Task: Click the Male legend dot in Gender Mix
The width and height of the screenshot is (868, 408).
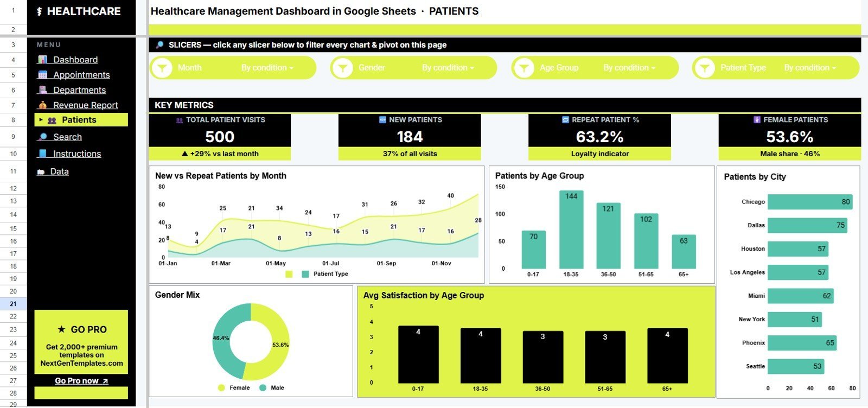Action: pyautogui.click(x=263, y=388)
